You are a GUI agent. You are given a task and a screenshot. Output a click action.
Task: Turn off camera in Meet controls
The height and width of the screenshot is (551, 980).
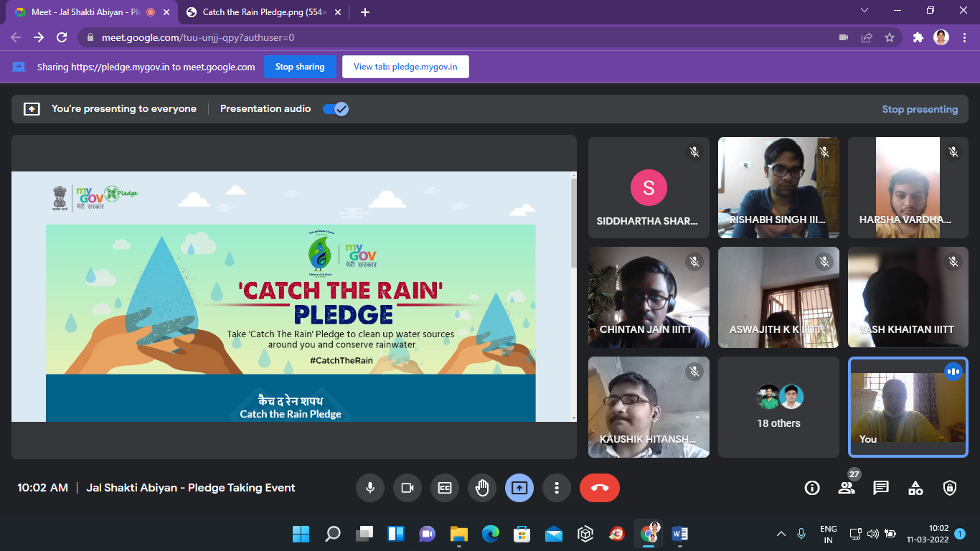pos(407,488)
